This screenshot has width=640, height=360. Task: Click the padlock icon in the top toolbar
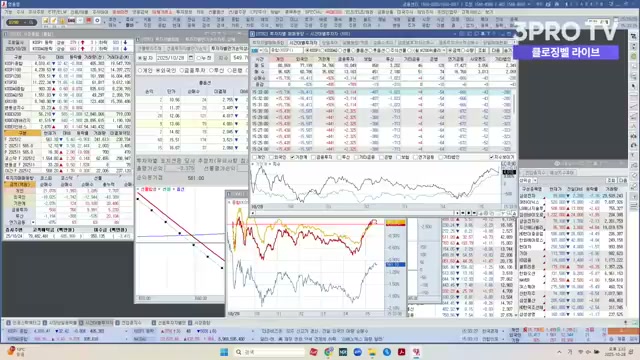(x=62, y=21)
